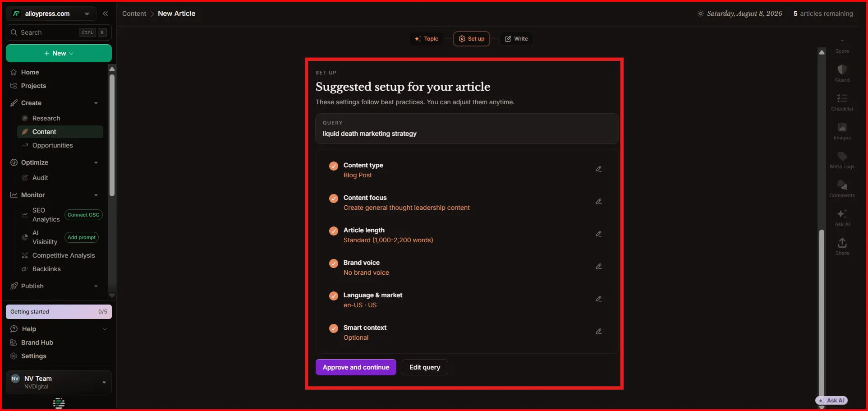Edit Smart context pencil icon

pos(598,331)
